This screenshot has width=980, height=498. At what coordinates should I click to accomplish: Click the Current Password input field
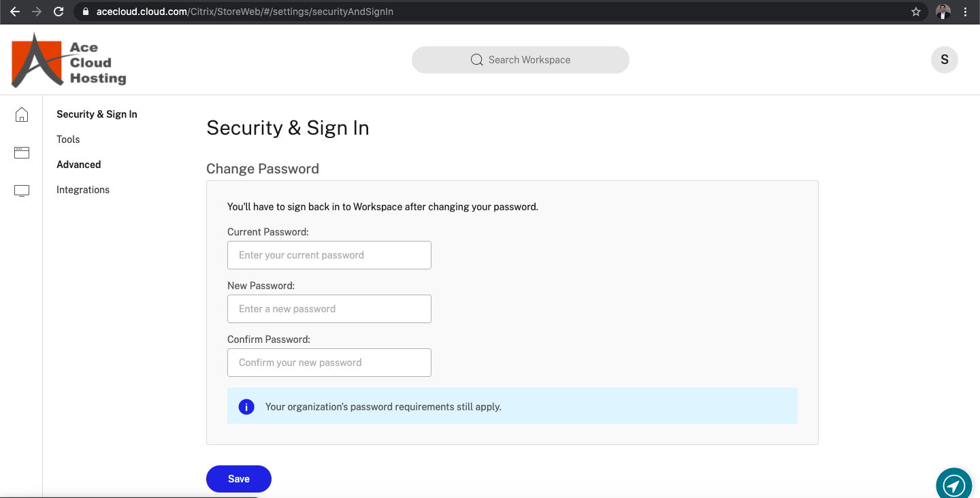tap(329, 254)
